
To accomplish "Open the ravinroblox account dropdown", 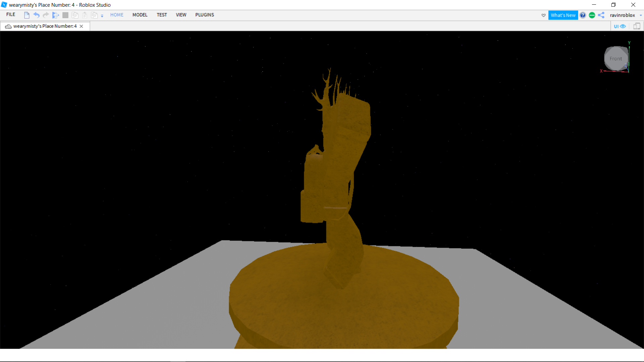I will point(623,15).
